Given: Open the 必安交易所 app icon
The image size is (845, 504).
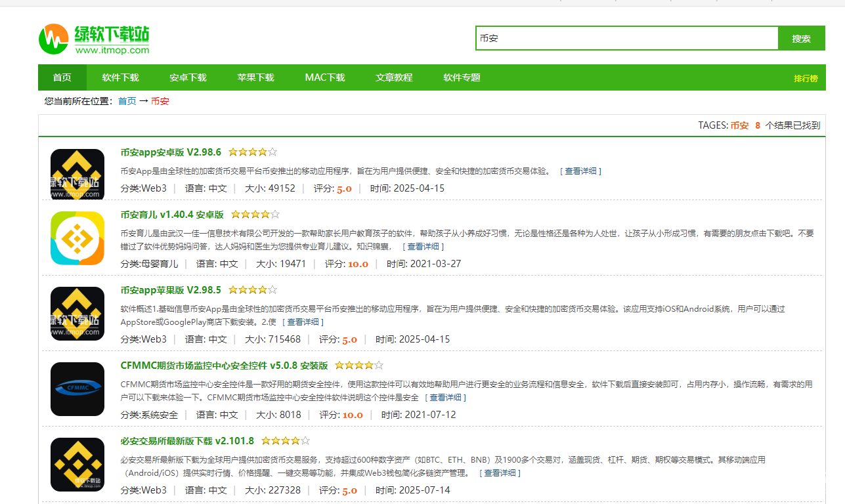Looking at the screenshot, I should click(77, 465).
